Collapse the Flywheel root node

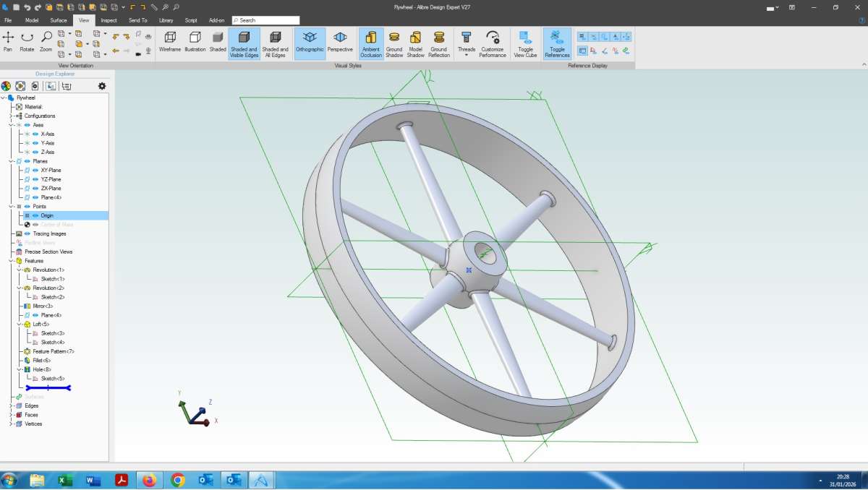click(3, 98)
